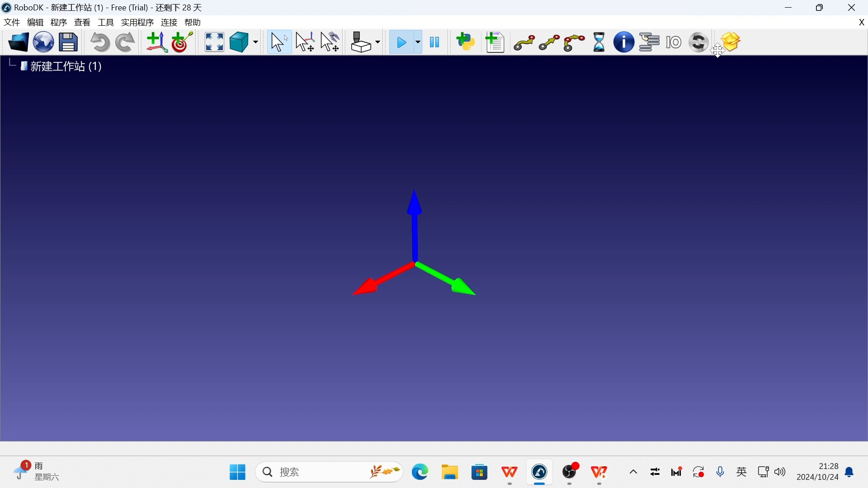Click the Undo button
Screen dimensions: 868x488
click(100, 42)
